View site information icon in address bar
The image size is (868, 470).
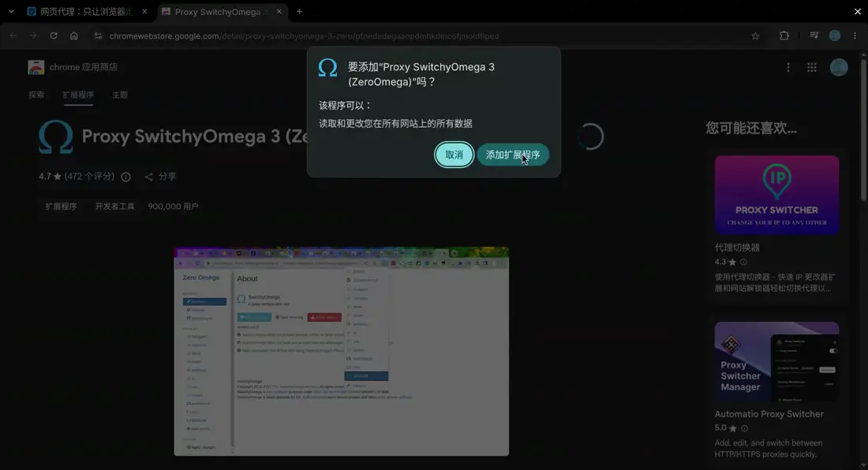point(98,36)
